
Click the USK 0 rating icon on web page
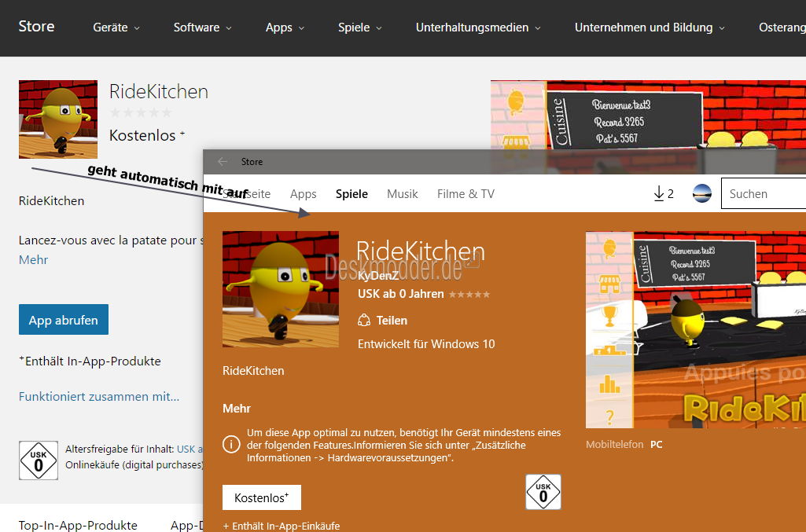(39, 460)
